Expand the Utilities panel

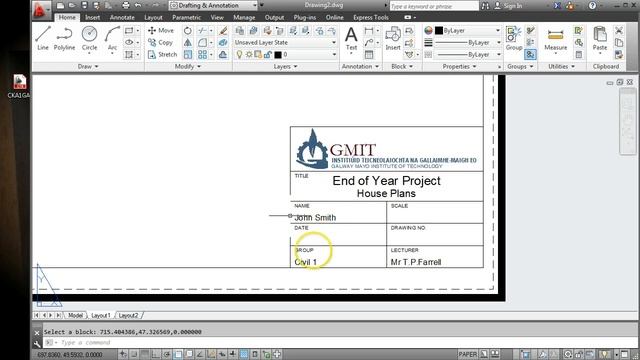click(x=561, y=66)
